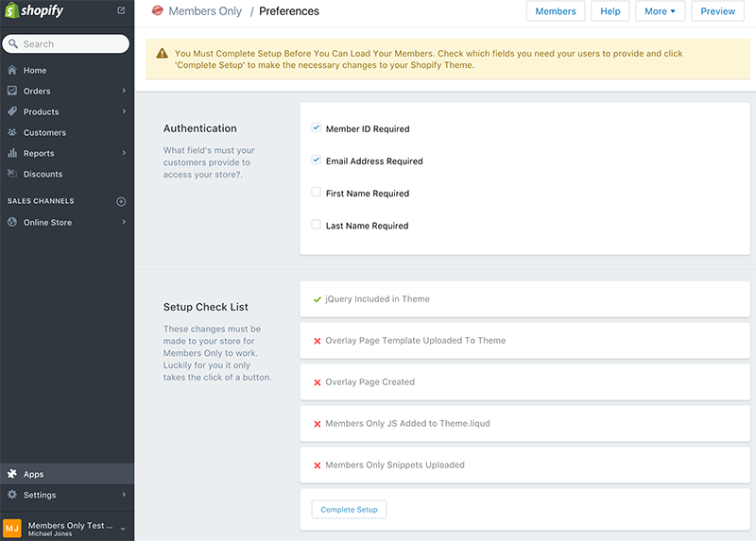Image resolution: width=756 pixels, height=541 pixels.
Task: Click the Preview button
Action: tap(717, 11)
